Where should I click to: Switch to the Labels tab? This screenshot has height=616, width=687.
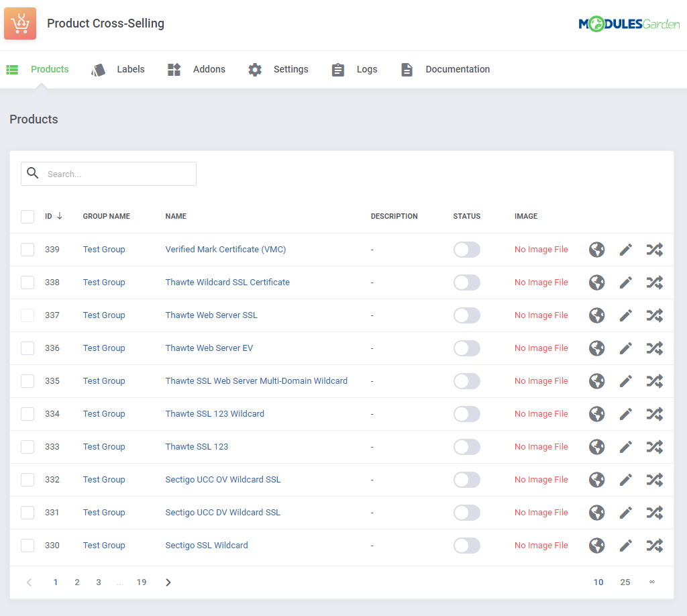pos(118,69)
